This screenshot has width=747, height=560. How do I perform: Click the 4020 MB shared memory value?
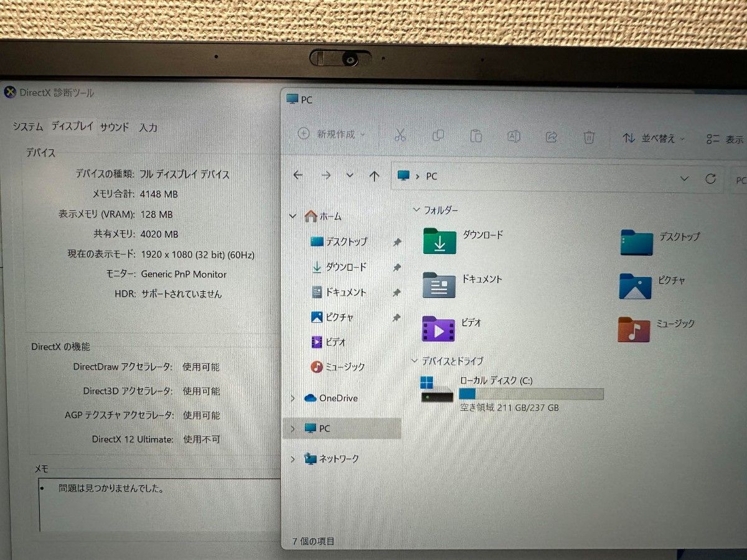pos(159,235)
